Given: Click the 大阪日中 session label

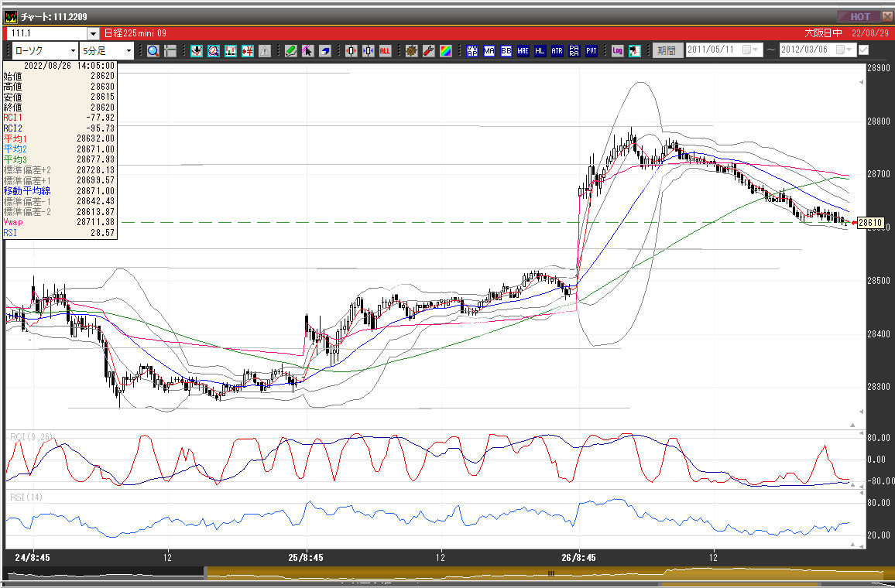Looking at the screenshot, I should click(822, 33).
